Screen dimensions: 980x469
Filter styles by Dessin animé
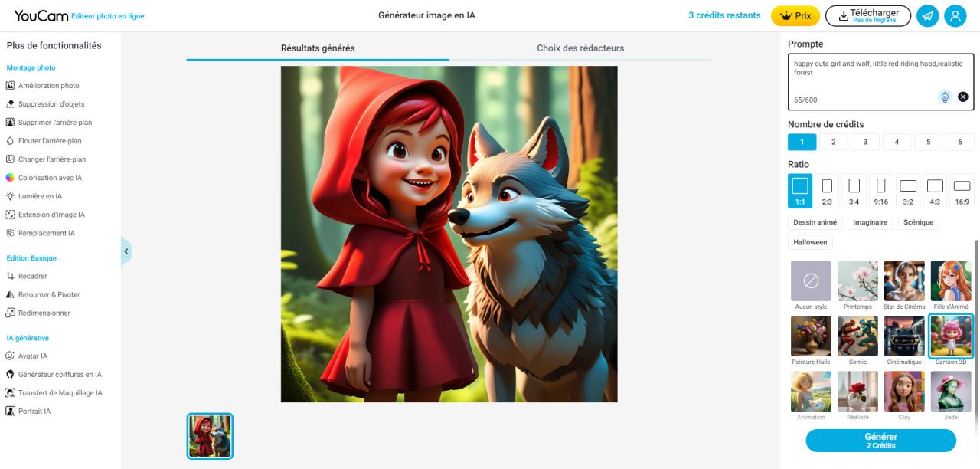click(815, 222)
